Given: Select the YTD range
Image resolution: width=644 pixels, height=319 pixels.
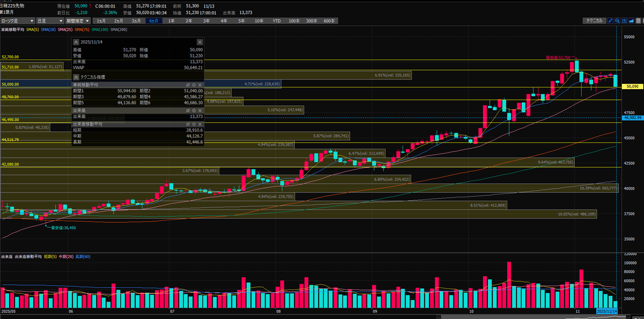Looking at the screenshot, I should 276,21.
